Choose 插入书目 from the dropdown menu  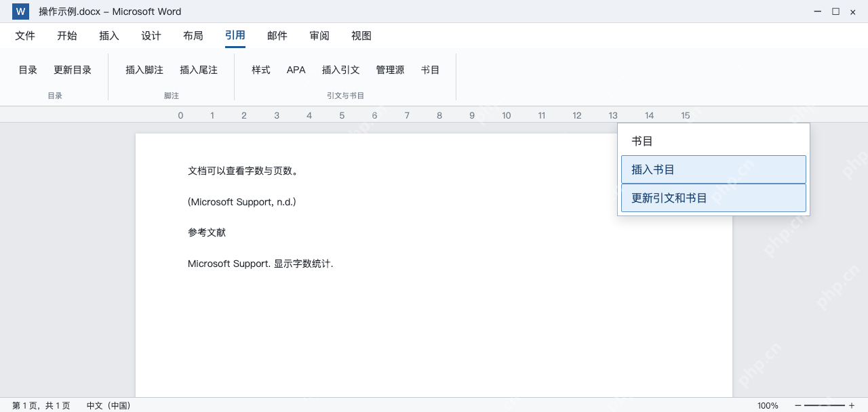713,169
